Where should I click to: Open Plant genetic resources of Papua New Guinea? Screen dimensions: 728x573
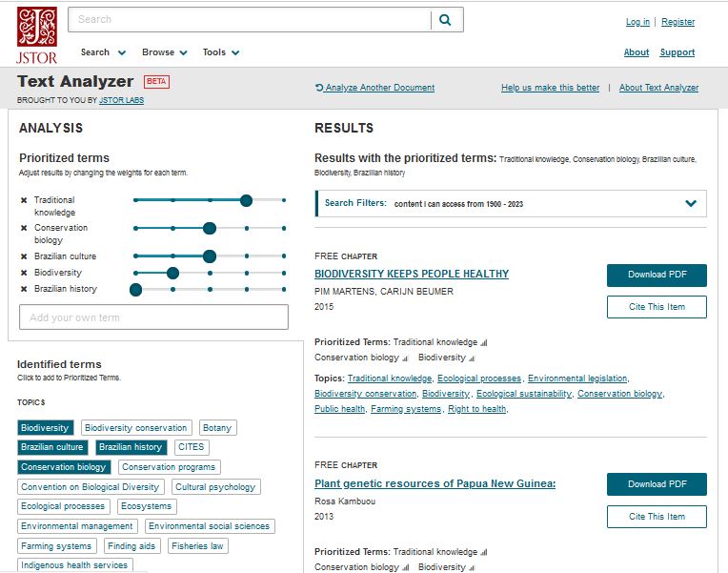coord(435,483)
